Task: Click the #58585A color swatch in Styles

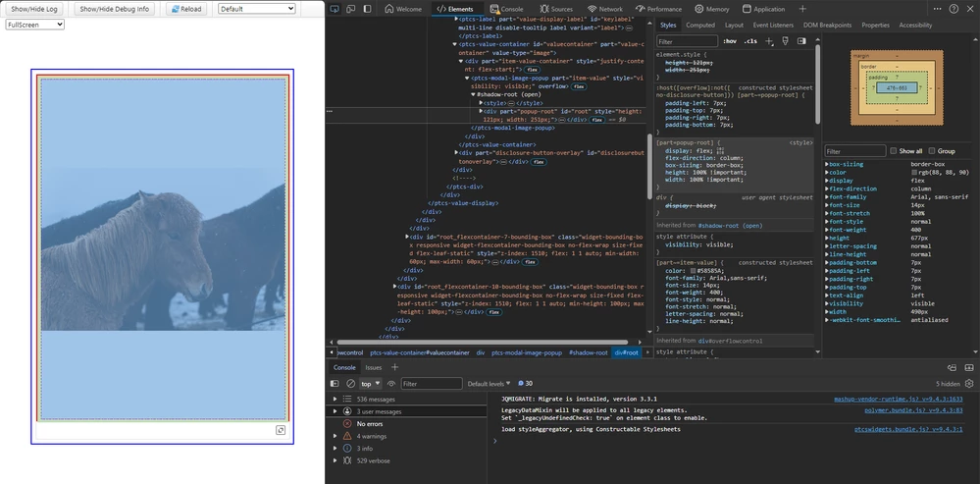Action: [693, 270]
